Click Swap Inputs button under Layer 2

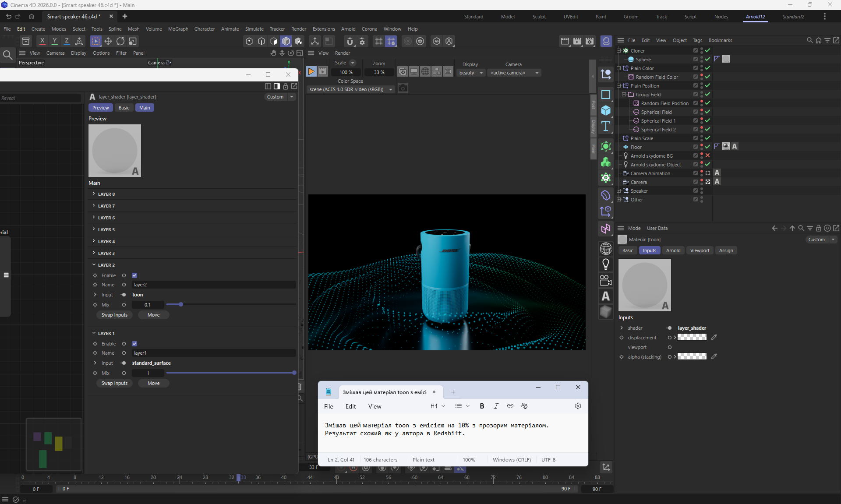point(114,315)
